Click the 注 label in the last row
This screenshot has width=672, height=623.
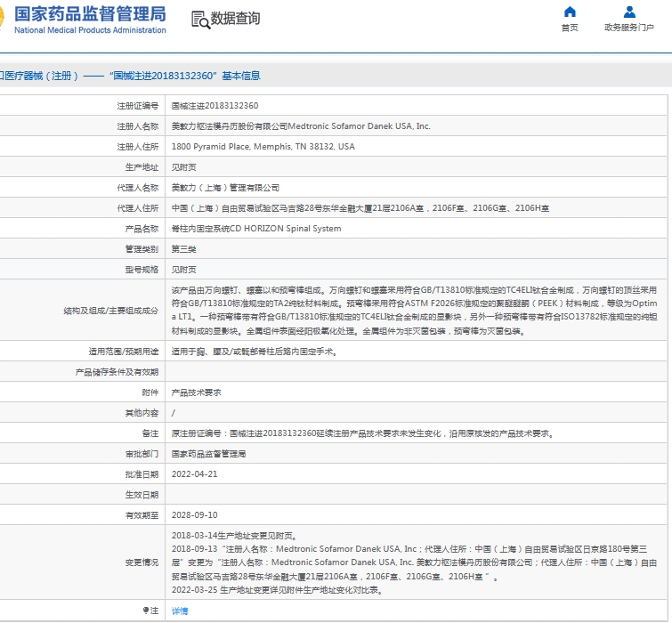pyautogui.click(x=150, y=611)
